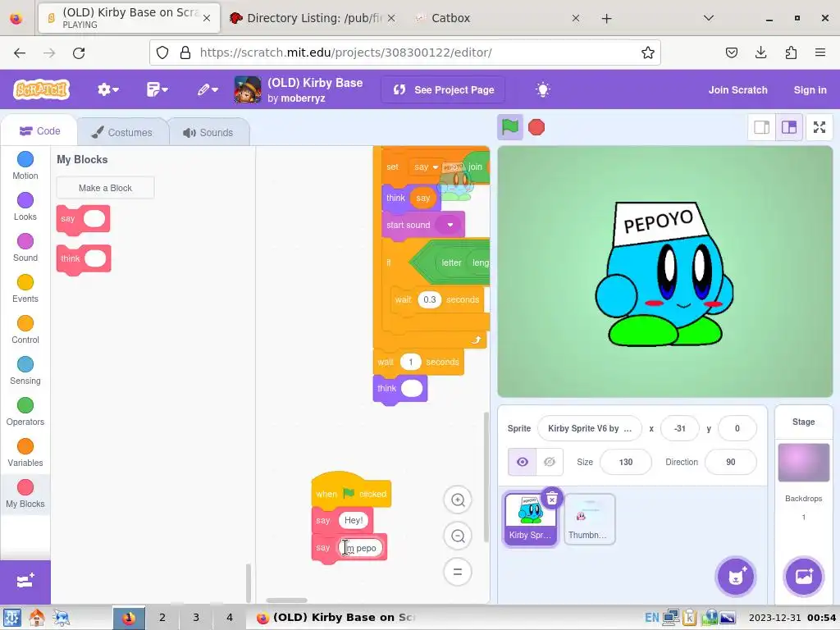Screen dimensions: 840x630
Task: Enter full screen stage mode
Action: (819, 127)
